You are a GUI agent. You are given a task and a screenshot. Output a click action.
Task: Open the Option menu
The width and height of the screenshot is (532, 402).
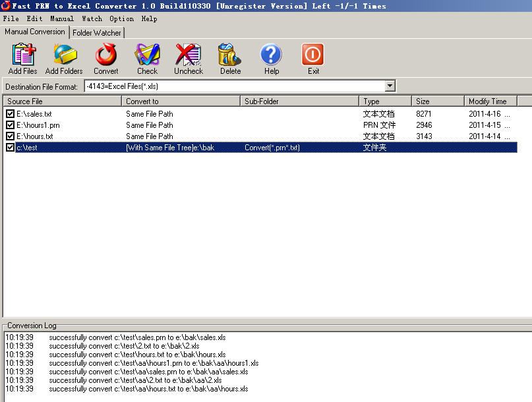(121, 18)
